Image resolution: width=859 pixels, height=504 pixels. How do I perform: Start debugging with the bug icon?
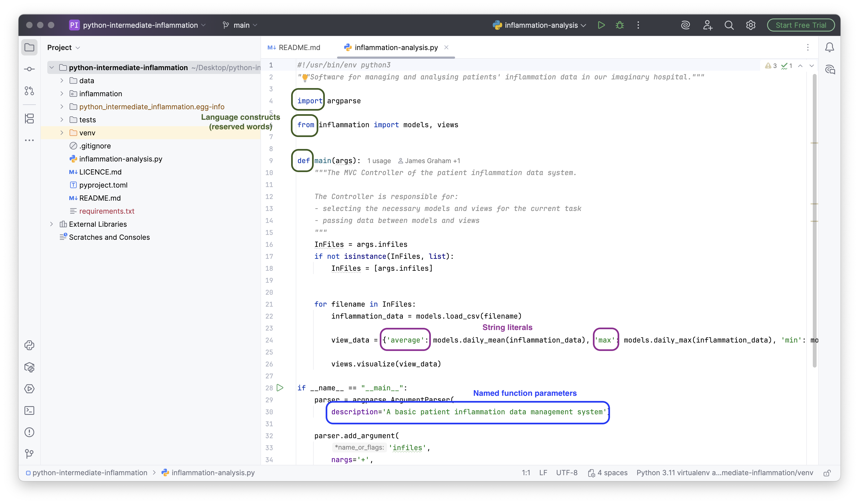620,25
